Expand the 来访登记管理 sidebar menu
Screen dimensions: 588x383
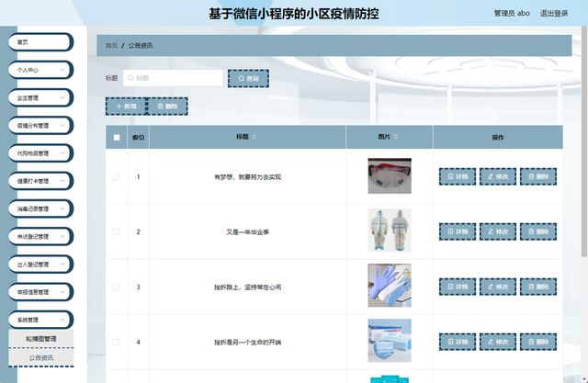click(x=40, y=236)
